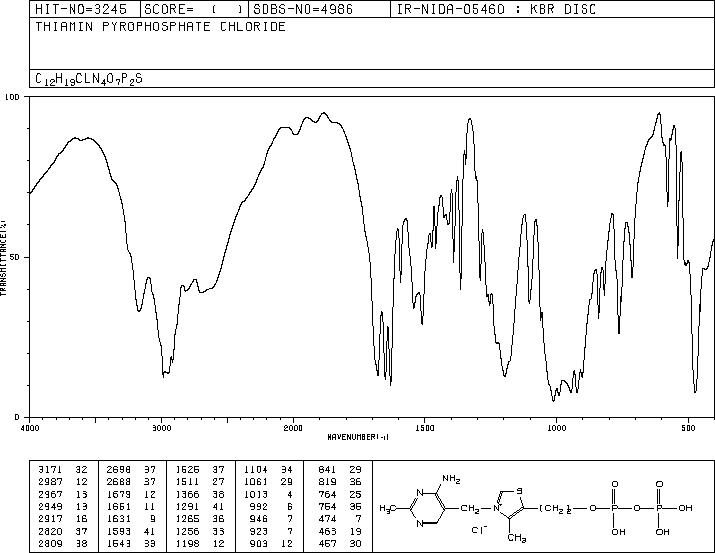
Task: Click the TRANSMITTANCE y-axis title
Action: click(4, 258)
